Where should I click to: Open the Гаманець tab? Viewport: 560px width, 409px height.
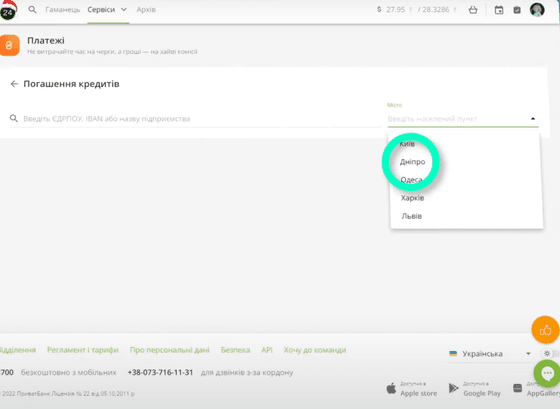coord(62,10)
